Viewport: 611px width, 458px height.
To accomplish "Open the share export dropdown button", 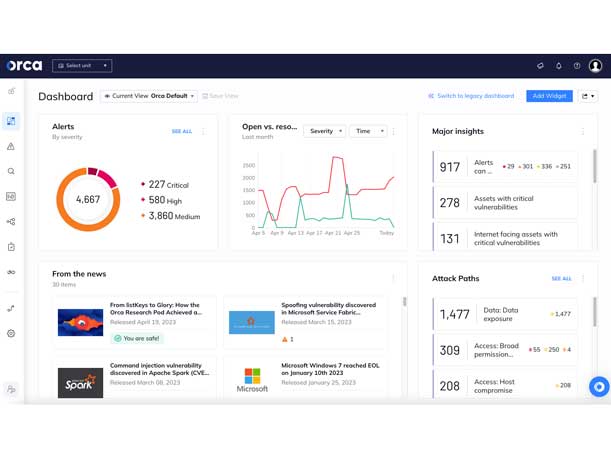I will (x=588, y=96).
